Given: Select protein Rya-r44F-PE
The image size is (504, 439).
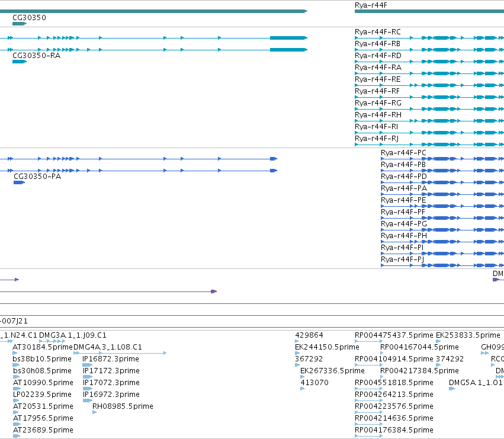Looking at the screenshot, I should click(403, 200).
